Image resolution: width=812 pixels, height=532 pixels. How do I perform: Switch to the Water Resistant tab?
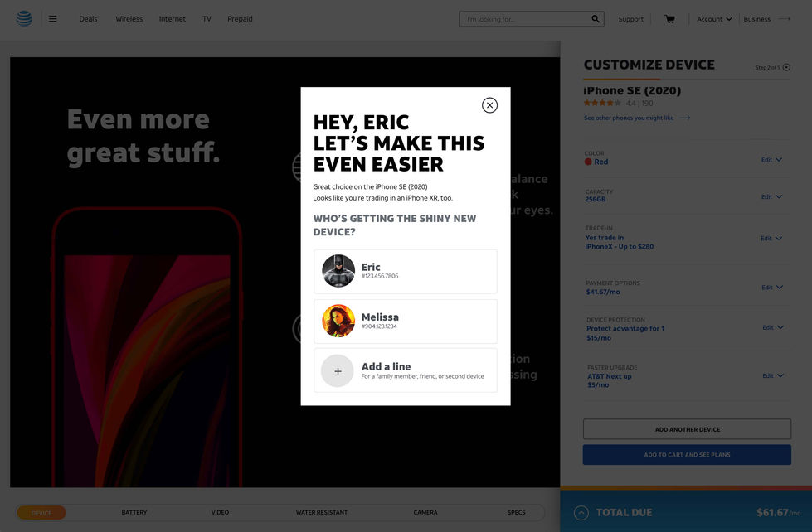pos(322,512)
